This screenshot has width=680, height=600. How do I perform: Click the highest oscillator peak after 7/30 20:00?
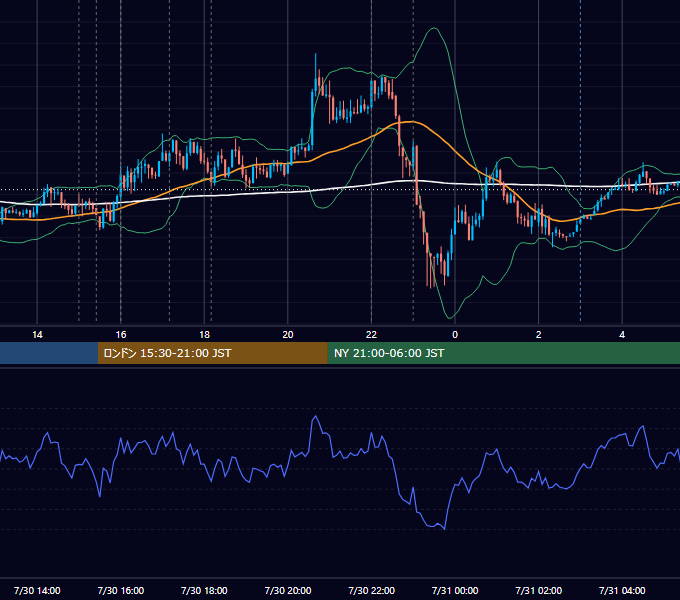click(x=316, y=417)
